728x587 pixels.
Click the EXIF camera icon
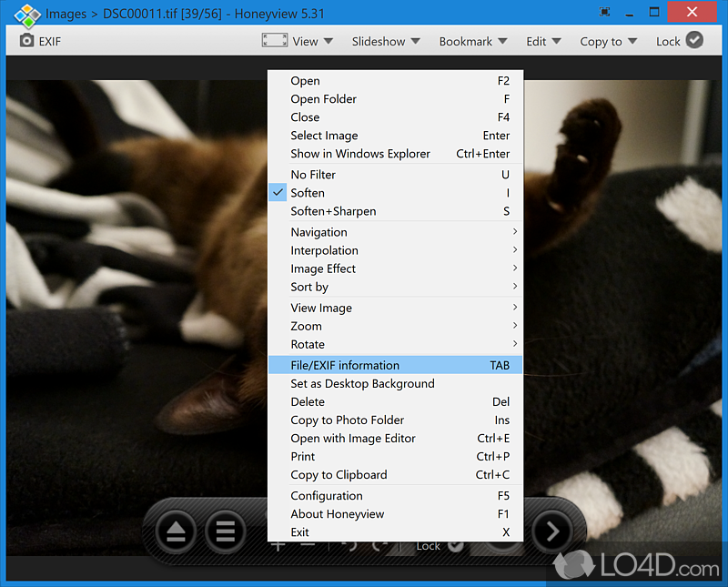tap(25, 40)
